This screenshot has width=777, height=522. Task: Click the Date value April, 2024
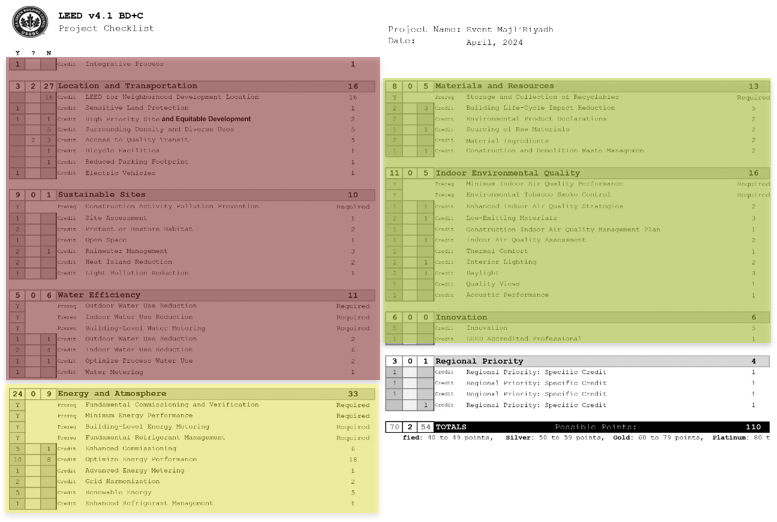(x=494, y=42)
